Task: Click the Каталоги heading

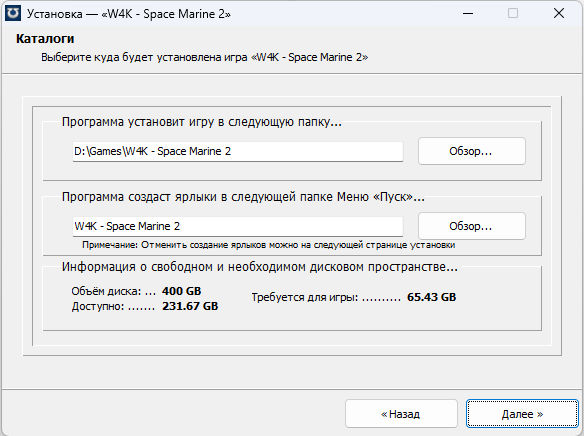Action: [x=45, y=39]
